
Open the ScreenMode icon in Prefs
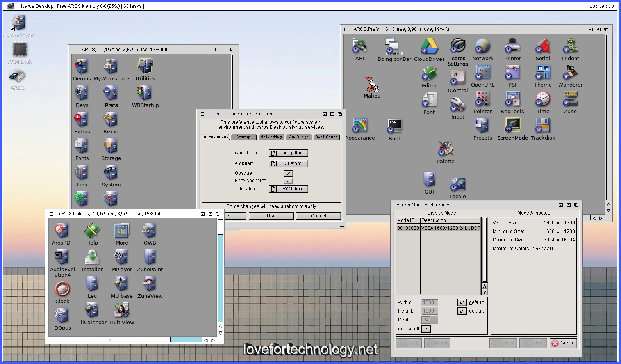click(512, 126)
